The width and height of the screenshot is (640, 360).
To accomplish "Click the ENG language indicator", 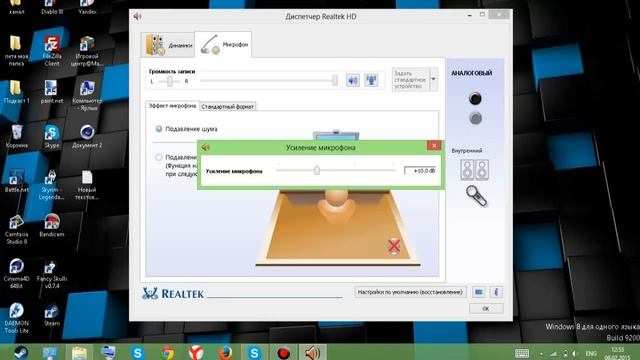I will pos(591,353).
